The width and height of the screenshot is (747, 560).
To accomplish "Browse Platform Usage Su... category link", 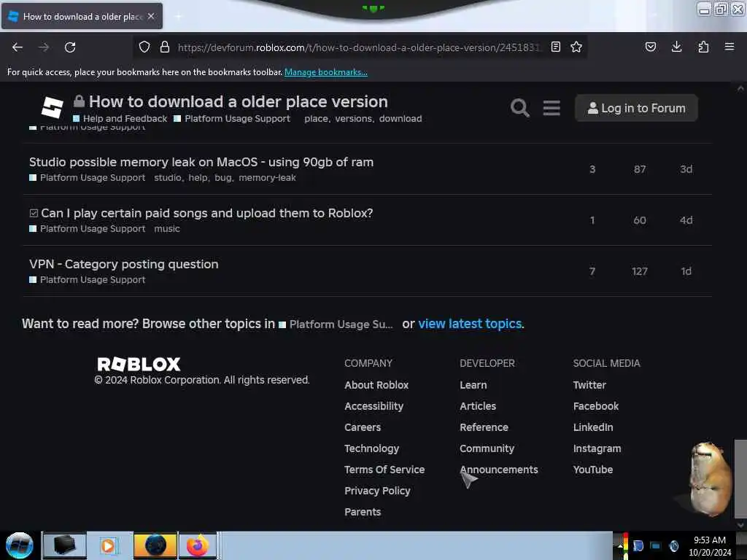I will (x=336, y=324).
